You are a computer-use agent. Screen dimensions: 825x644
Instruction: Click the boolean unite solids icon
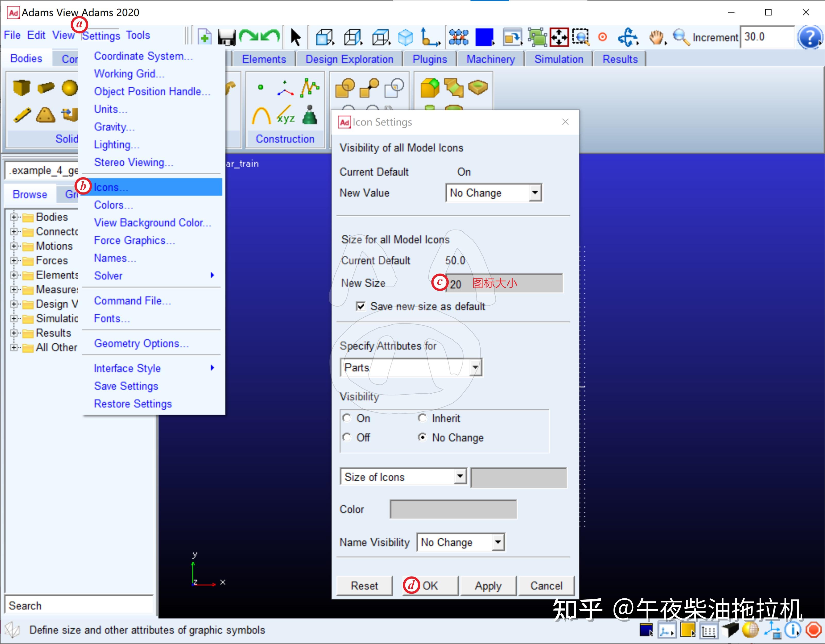pyautogui.click(x=345, y=88)
